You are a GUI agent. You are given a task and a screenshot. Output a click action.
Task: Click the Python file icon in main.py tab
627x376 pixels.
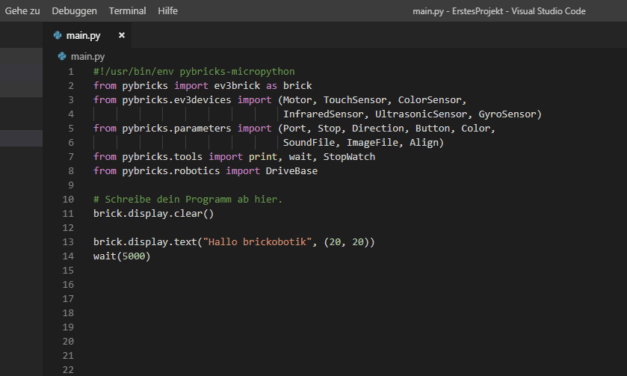tap(57, 36)
